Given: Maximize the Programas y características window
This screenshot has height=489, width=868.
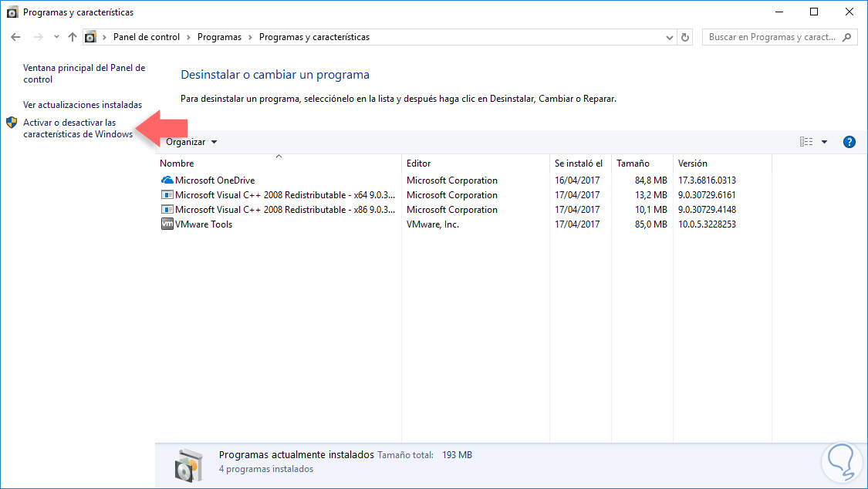Looking at the screenshot, I should [814, 12].
